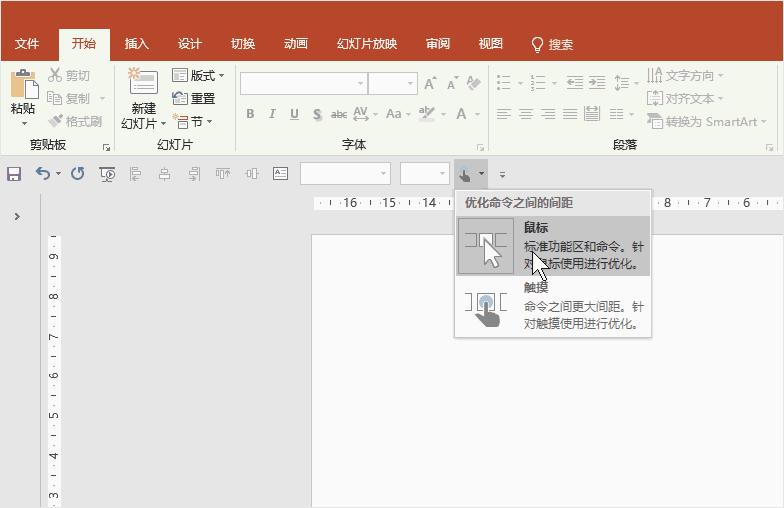This screenshot has width=784, height=508.
Task: Click the decrease font size icon
Action: pos(452,84)
